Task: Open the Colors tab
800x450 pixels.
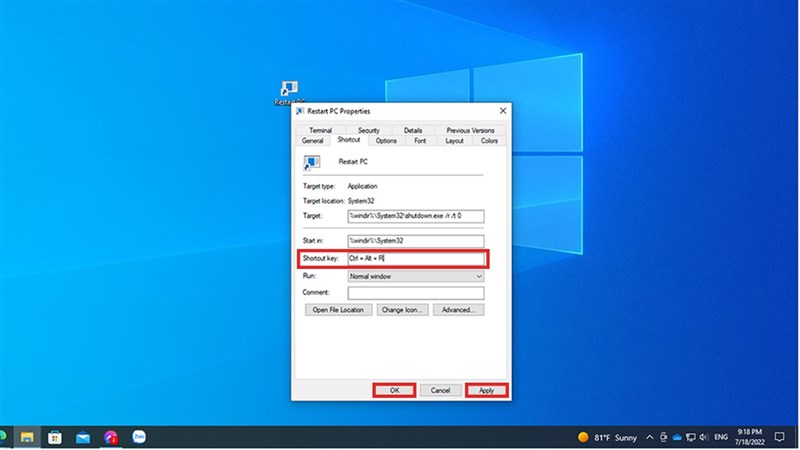Action: point(489,141)
